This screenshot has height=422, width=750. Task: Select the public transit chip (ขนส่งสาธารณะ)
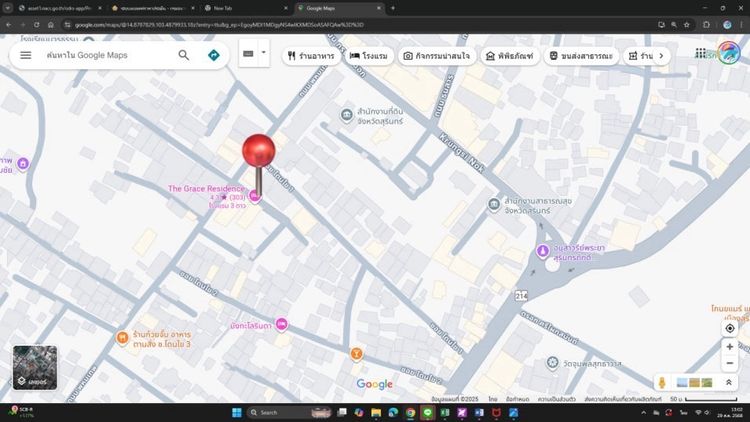tap(581, 56)
